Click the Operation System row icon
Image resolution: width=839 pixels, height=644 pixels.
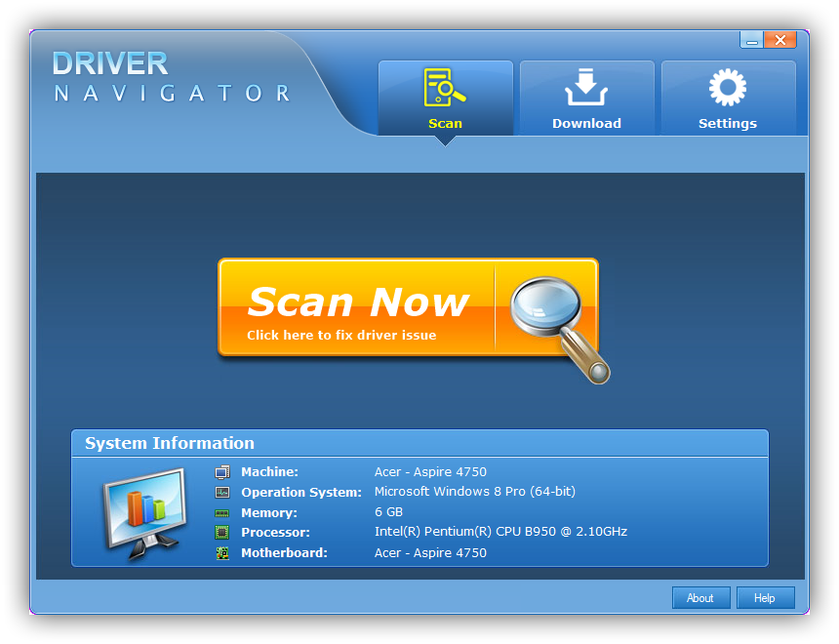[x=222, y=492]
